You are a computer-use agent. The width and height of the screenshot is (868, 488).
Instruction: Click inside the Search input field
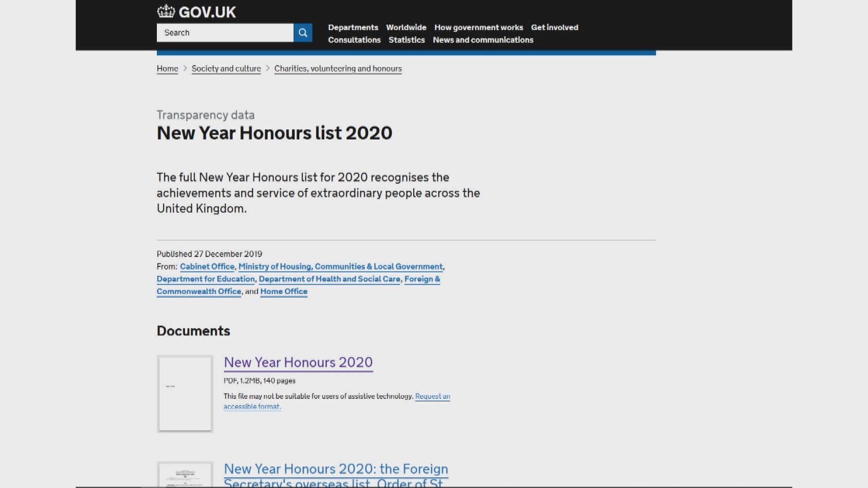tap(225, 33)
